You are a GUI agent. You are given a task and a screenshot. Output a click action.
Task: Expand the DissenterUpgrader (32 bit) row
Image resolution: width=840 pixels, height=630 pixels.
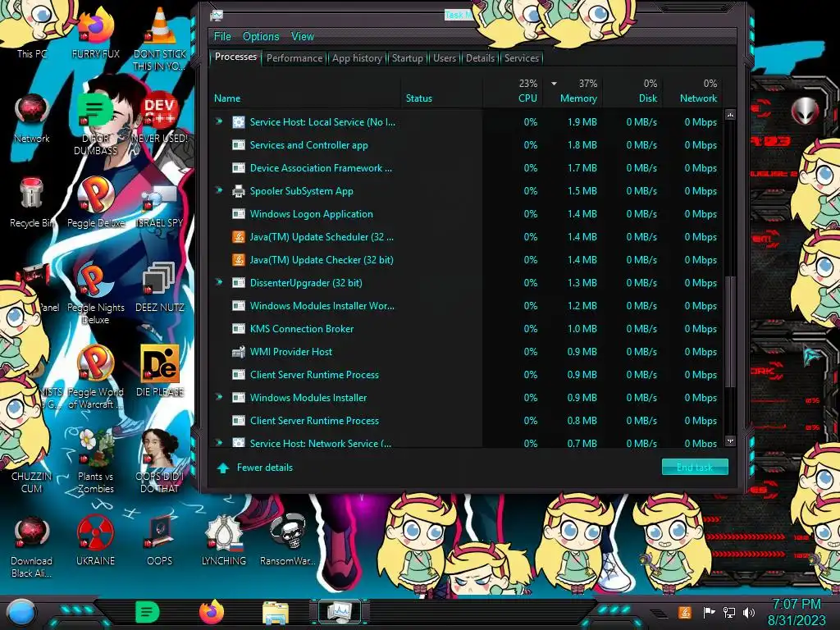219,282
